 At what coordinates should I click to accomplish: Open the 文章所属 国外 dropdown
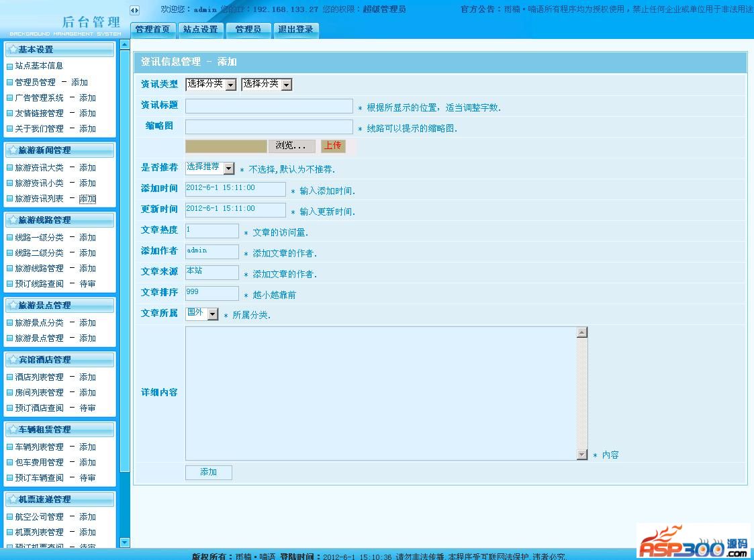coord(202,314)
